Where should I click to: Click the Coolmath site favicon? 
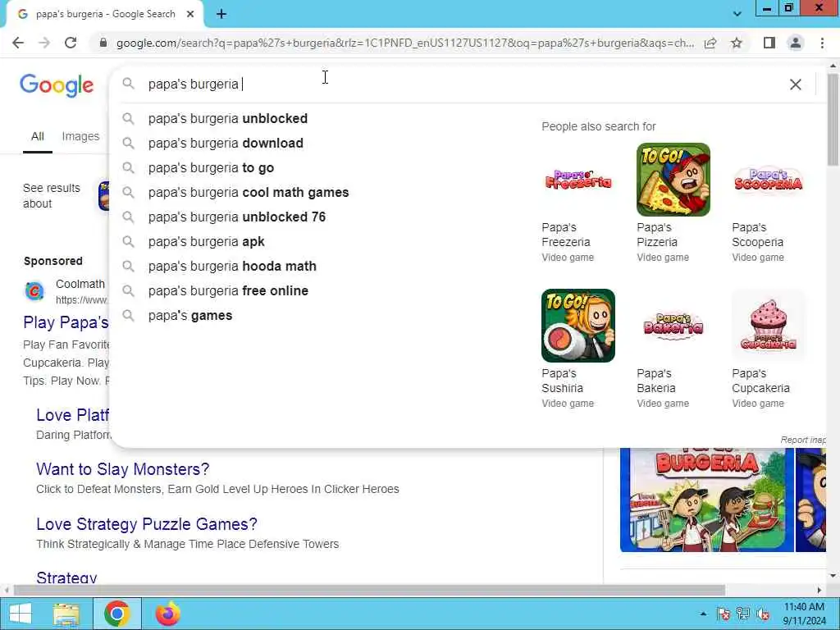pyautogui.click(x=34, y=291)
